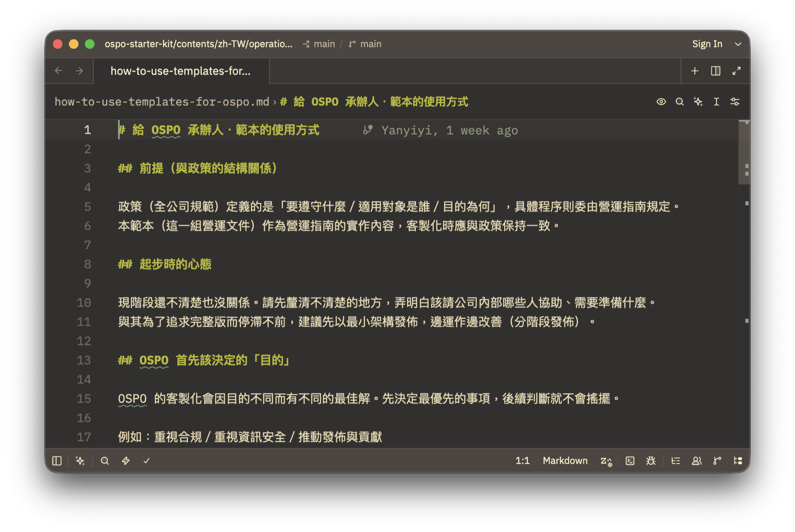Toggle the collaboration panel people icon

(x=697, y=461)
